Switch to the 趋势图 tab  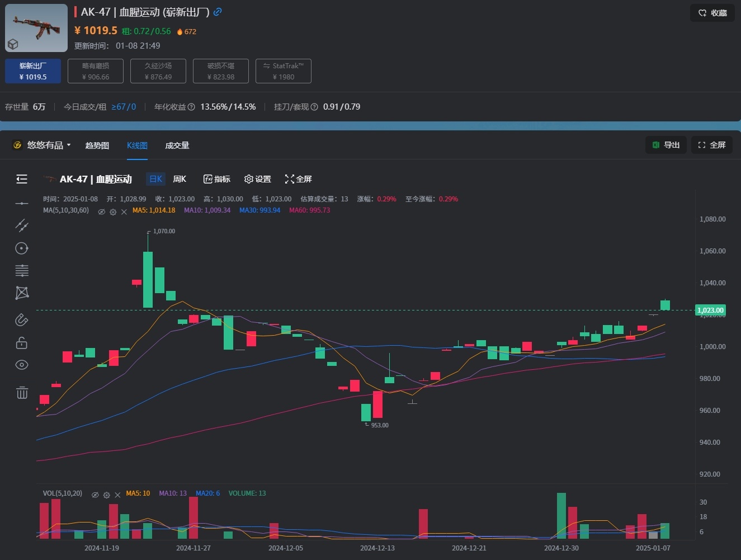tap(97, 145)
